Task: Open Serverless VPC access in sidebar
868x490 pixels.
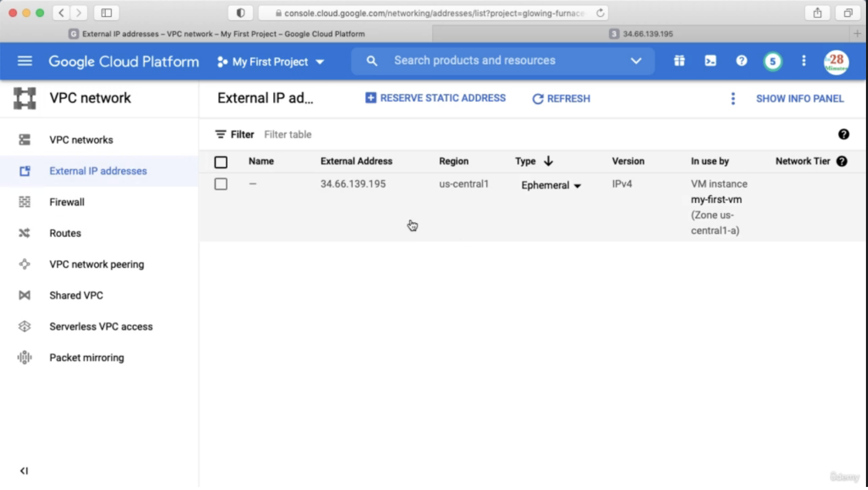Action: click(x=101, y=326)
